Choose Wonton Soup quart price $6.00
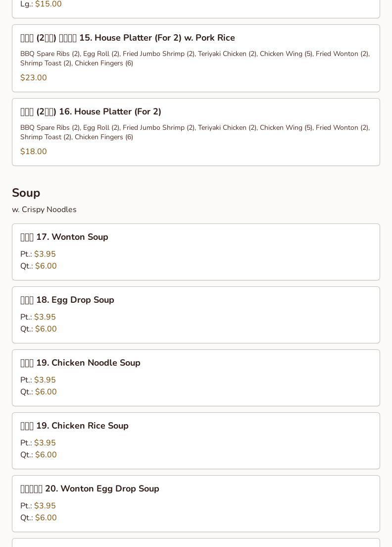Image resolution: width=392 pixels, height=547 pixels. (x=46, y=266)
